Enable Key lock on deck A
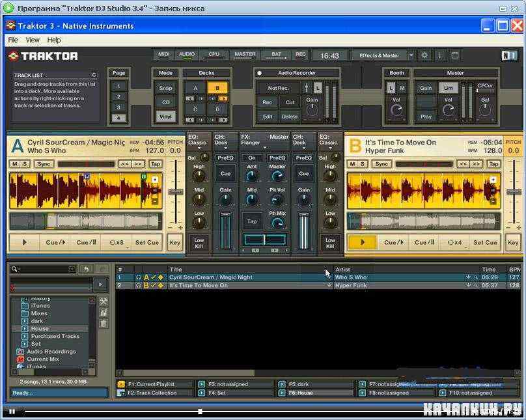The width and height of the screenshot is (526, 420). point(174,242)
